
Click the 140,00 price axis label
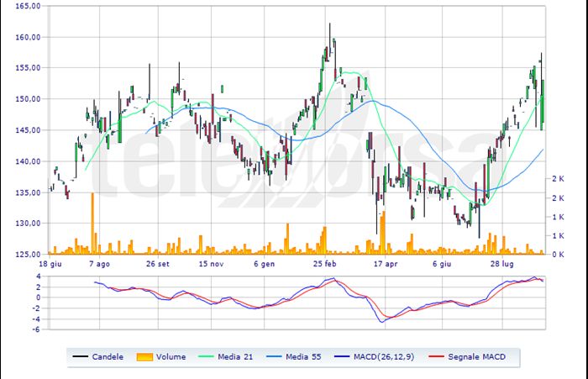[x=28, y=161]
